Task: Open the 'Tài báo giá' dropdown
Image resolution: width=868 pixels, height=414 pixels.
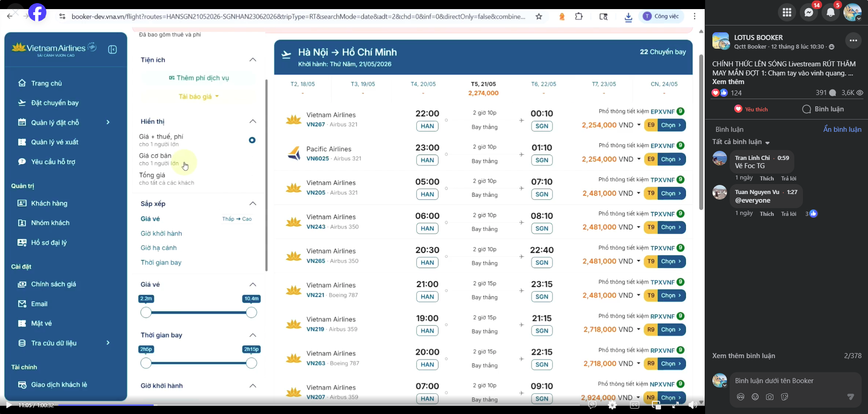Action: point(199,96)
